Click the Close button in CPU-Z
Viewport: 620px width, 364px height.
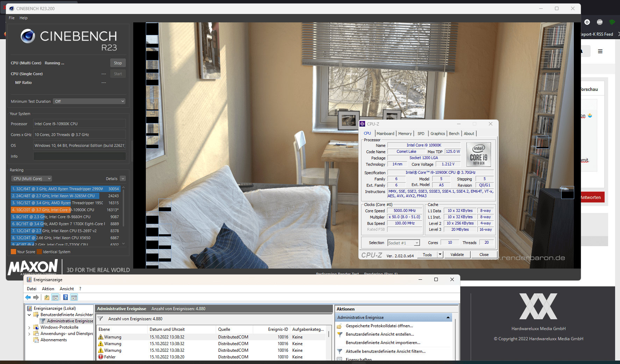484,255
